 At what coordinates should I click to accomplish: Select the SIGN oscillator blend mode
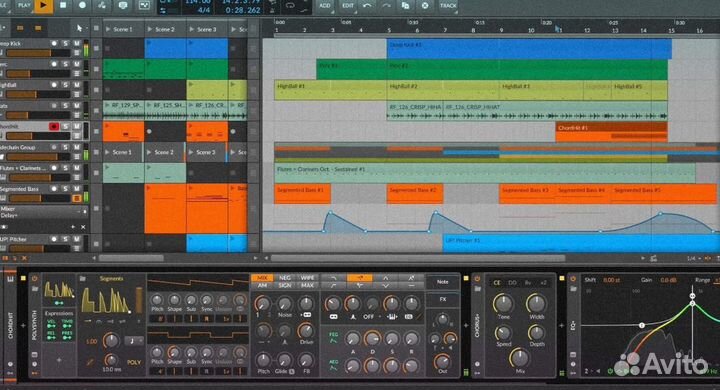[285, 286]
